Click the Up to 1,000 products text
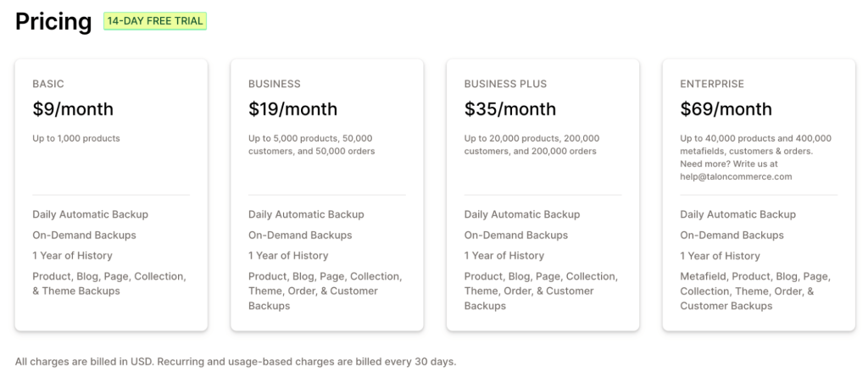Screen dimensions: 868x377 click(76, 138)
